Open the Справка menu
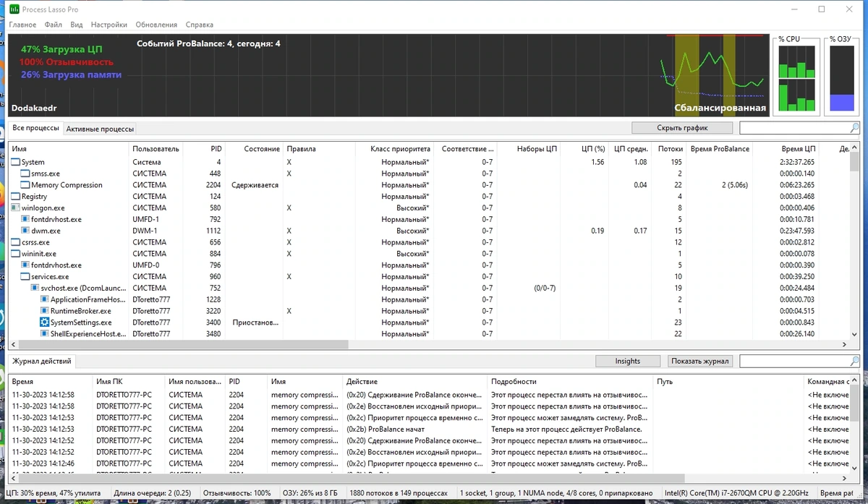 200,25
